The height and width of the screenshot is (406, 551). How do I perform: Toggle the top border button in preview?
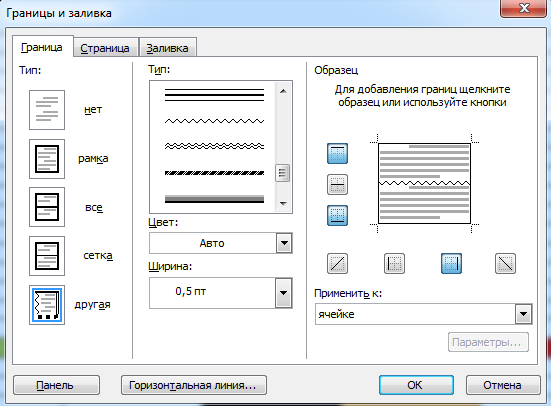[x=337, y=153]
